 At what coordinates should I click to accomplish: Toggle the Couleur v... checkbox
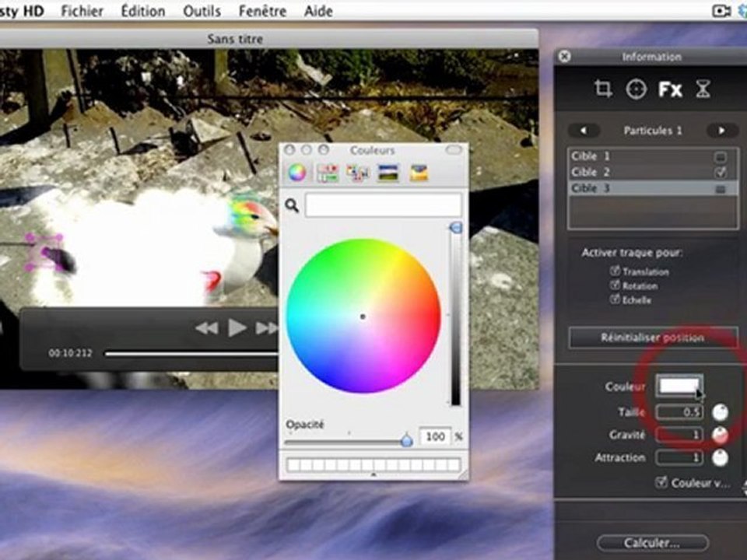pos(661,482)
